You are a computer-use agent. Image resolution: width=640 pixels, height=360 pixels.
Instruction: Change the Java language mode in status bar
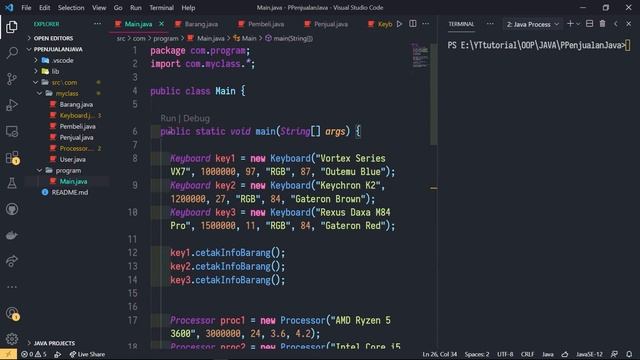(548, 354)
